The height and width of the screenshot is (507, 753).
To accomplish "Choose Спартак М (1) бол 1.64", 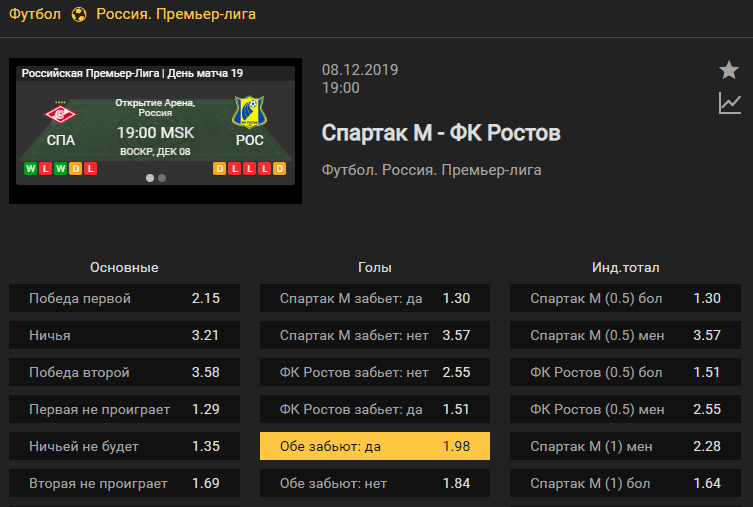I will [625, 483].
